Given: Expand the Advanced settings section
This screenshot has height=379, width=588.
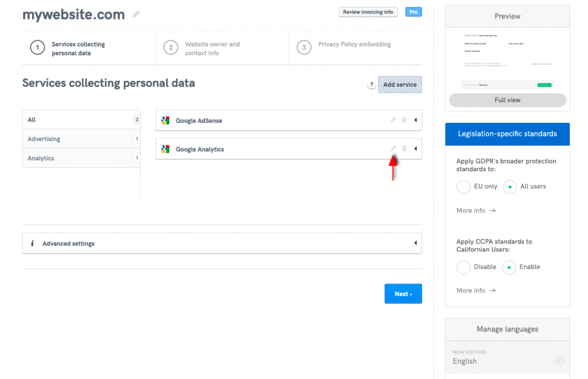Looking at the screenshot, I should point(415,243).
